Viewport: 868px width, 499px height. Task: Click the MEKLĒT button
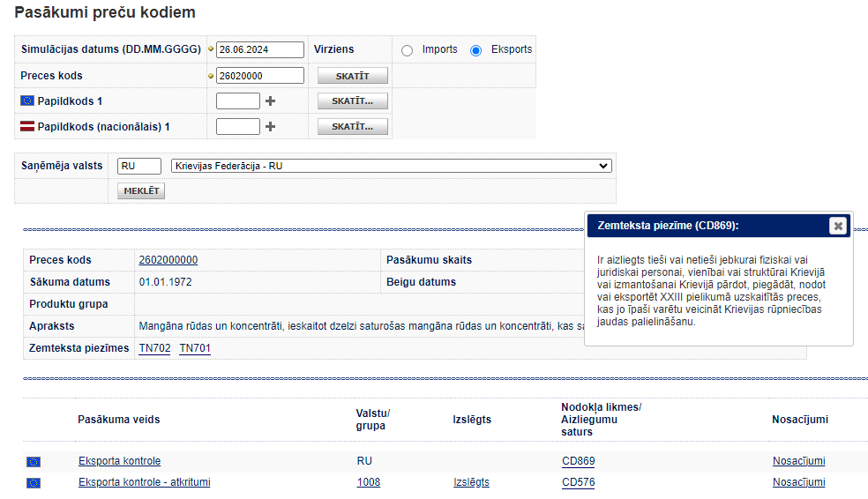pos(141,190)
